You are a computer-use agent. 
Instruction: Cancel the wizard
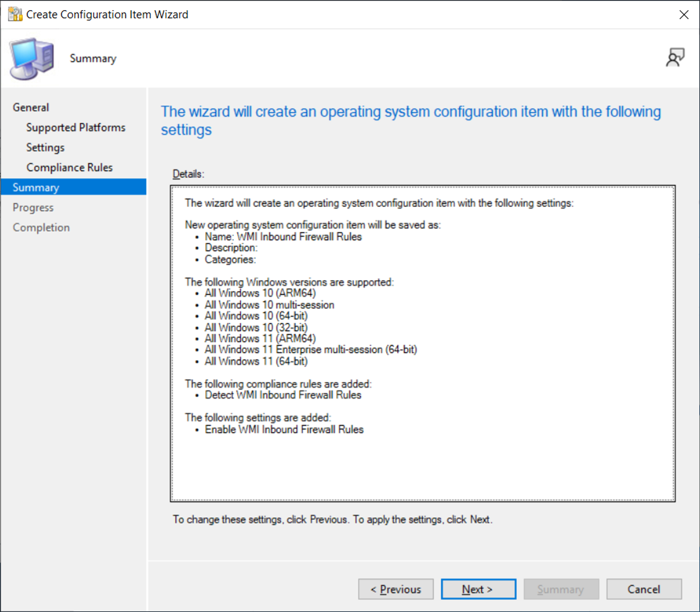(x=644, y=589)
